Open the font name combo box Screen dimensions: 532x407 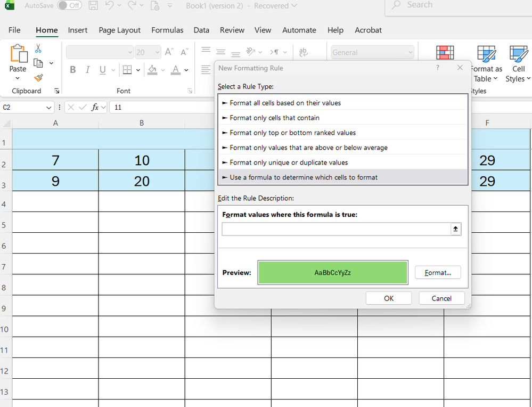click(100, 52)
